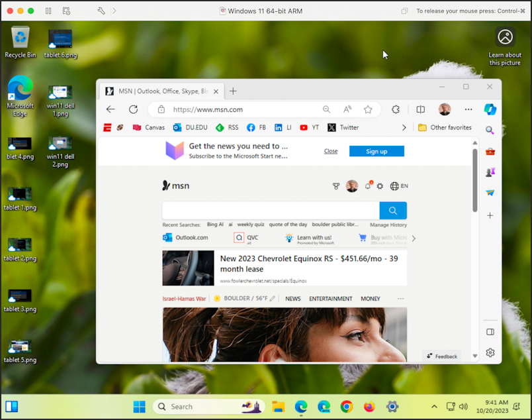Viewport: 532px width, 420px height.
Task: Open LI LinkedIn favorite
Action: pos(283,128)
